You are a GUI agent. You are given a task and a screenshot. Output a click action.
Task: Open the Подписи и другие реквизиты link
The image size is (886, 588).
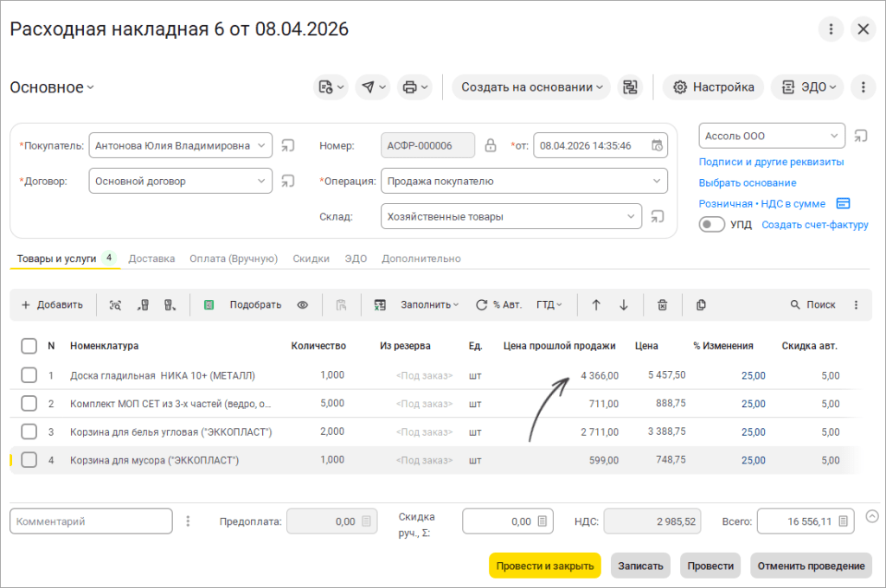[771, 162]
